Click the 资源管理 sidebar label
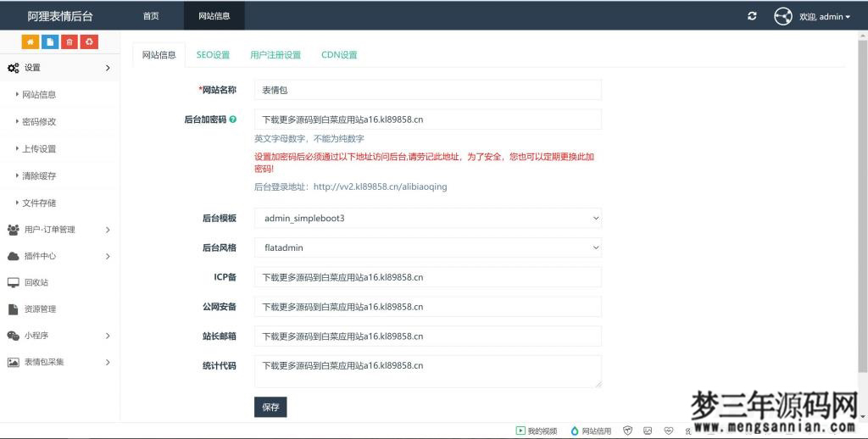The image size is (868, 439). (x=40, y=308)
